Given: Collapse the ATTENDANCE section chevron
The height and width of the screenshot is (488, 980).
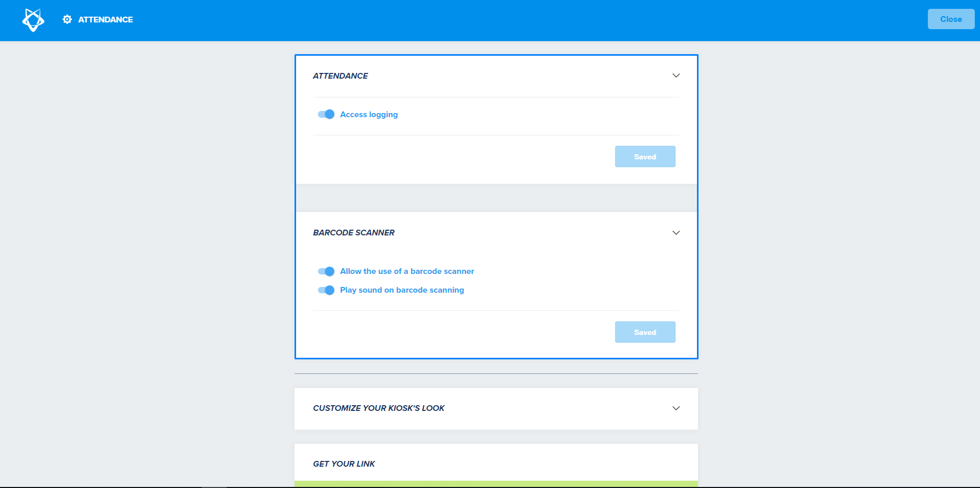Looking at the screenshot, I should point(676,76).
